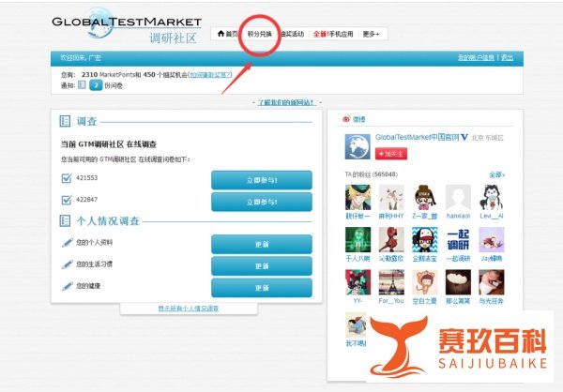Open the 全部» all followers link
The image size is (563, 392).
click(x=497, y=174)
